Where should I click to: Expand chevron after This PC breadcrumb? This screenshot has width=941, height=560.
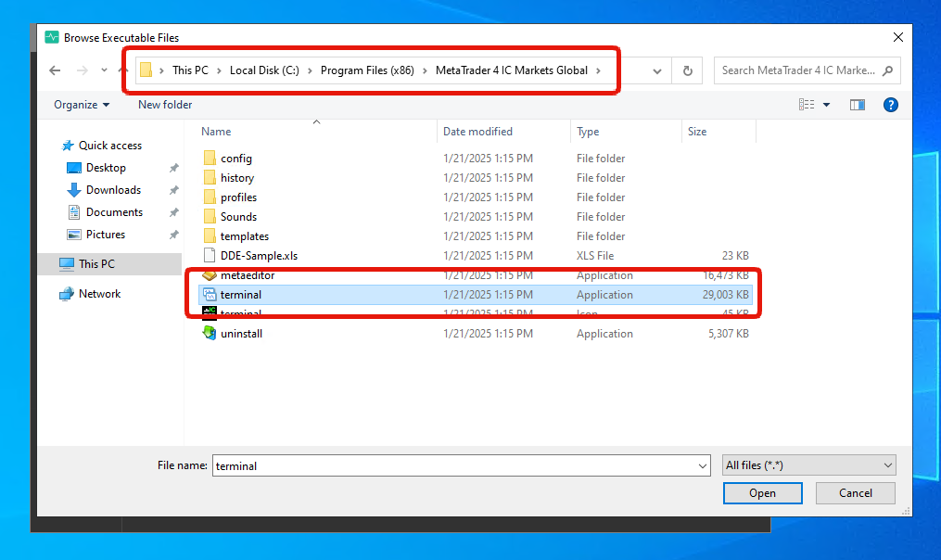219,70
